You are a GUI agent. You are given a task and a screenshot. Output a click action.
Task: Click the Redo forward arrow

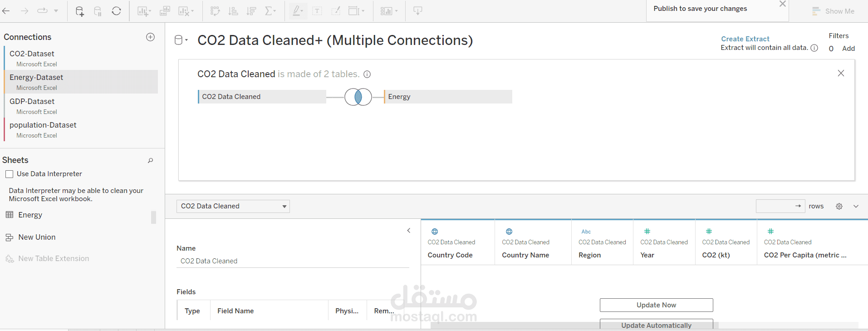(25, 10)
